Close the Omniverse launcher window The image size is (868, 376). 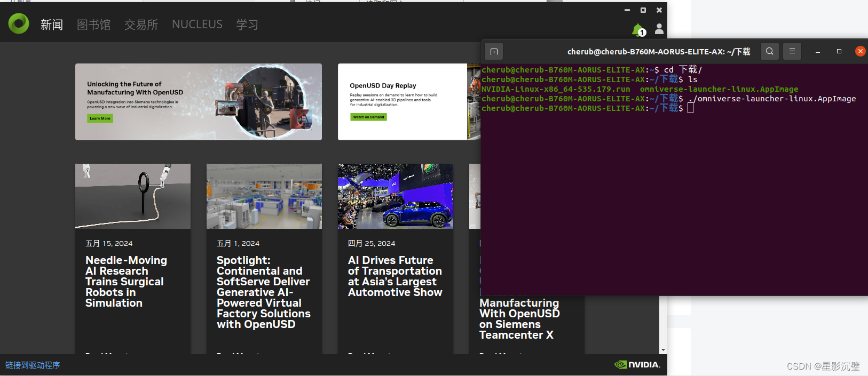tap(659, 10)
